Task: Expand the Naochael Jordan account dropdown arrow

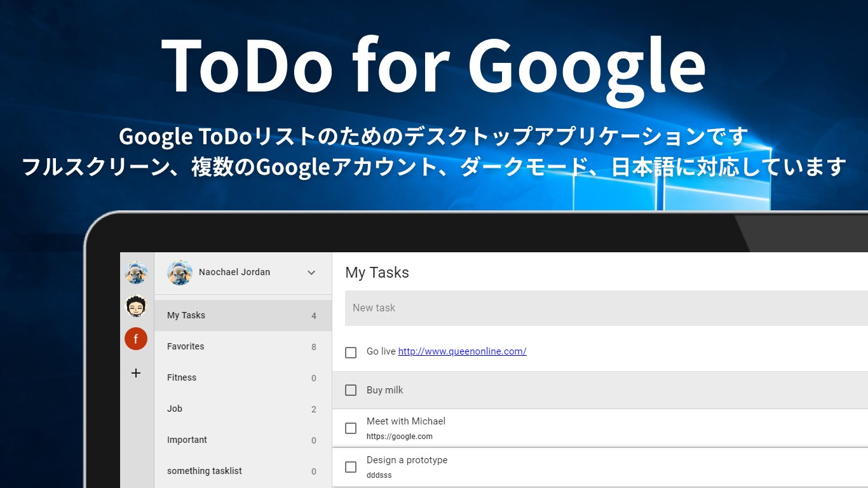Action: coord(311,273)
